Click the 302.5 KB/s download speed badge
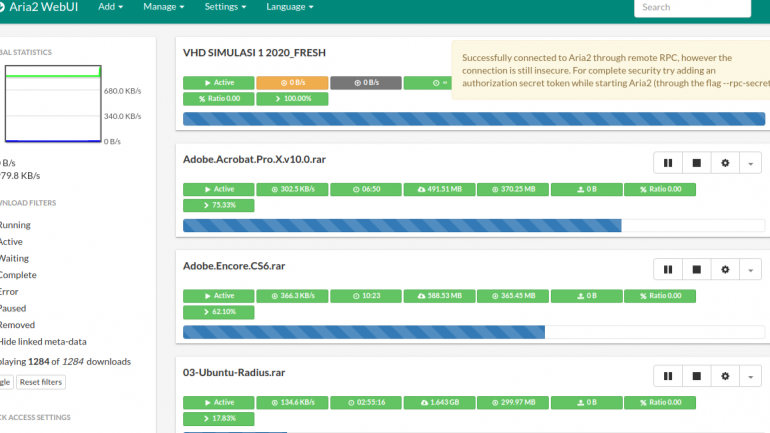770x433 pixels. point(292,189)
